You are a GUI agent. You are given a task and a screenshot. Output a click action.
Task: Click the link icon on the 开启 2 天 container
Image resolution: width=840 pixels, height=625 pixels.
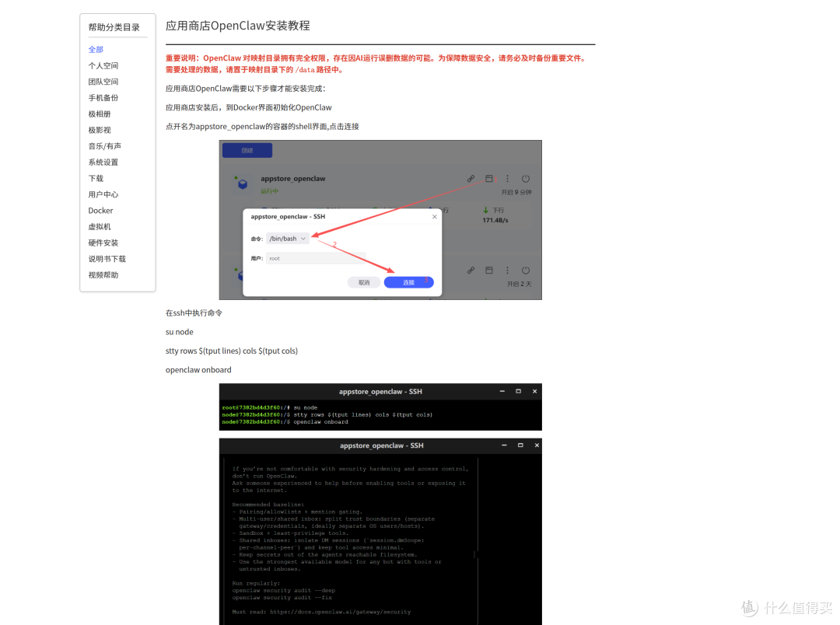coord(471,271)
